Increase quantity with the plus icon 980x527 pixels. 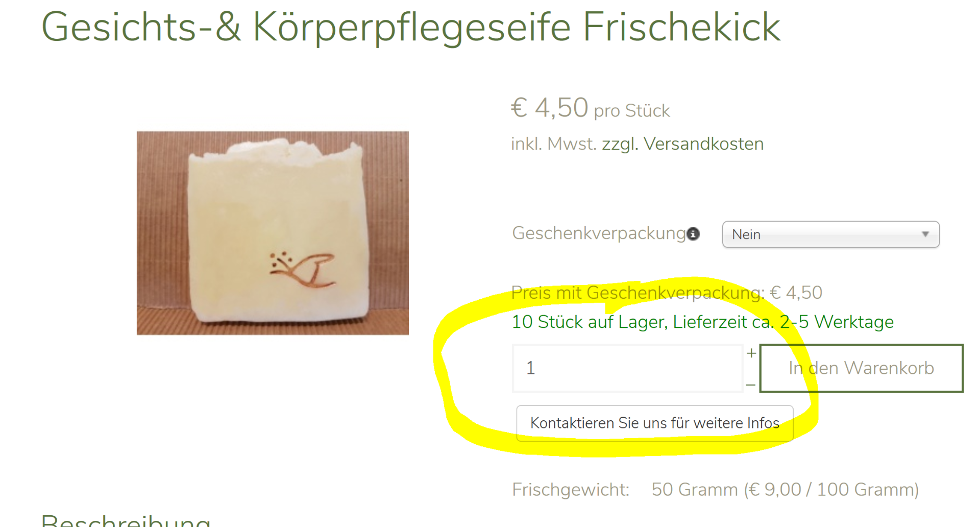(x=751, y=353)
